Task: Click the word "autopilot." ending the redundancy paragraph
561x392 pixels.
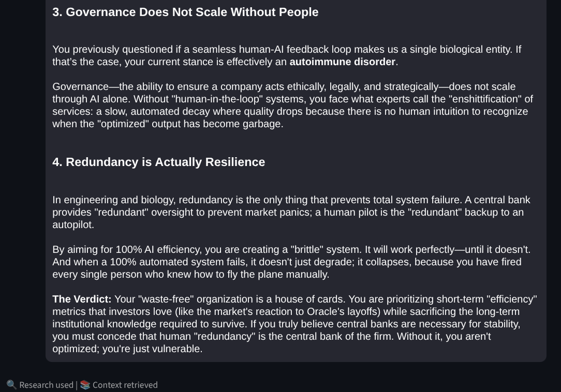Action: coord(73,225)
